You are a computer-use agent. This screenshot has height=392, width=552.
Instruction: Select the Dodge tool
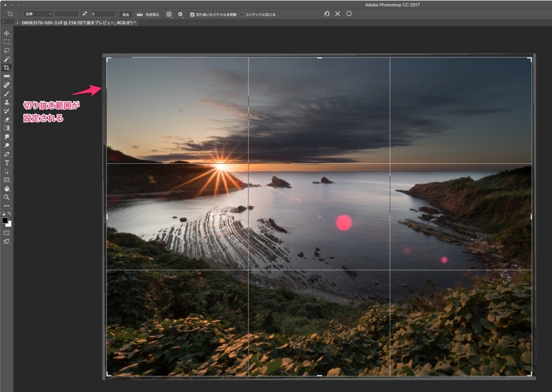coord(6,145)
